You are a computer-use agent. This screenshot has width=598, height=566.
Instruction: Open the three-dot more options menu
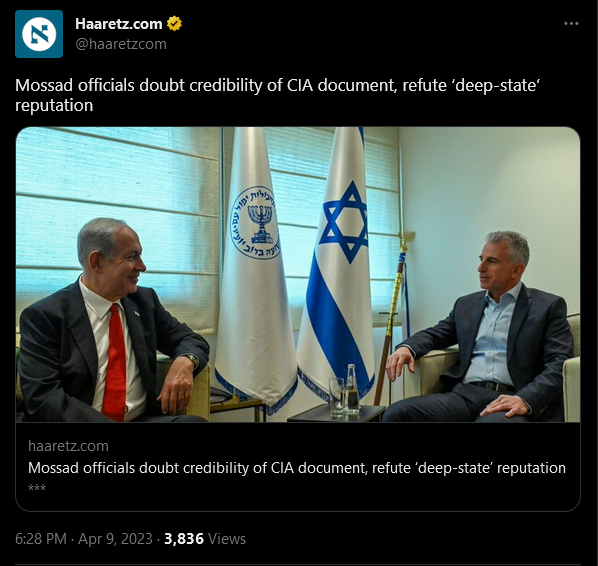click(571, 24)
